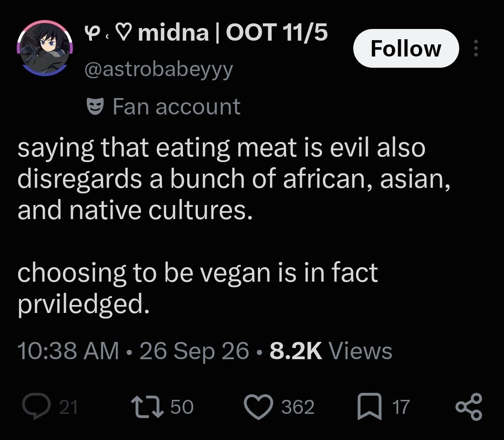Click the Fan account mask icon
This screenshot has height=440, width=504.
[x=95, y=106]
